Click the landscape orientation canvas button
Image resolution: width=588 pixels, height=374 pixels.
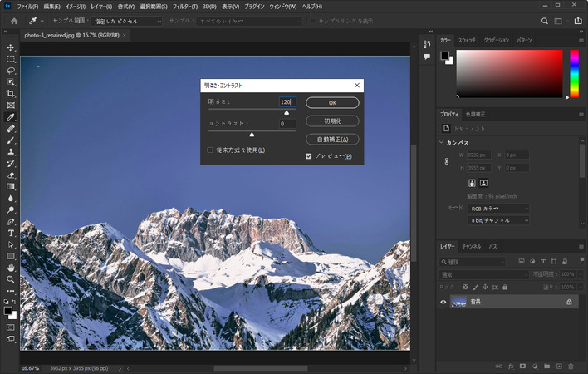tap(483, 183)
